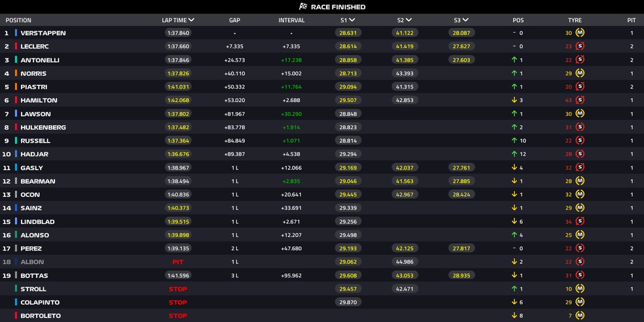Click Russell's 1:37.364 lap time
Image resolution: width=644 pixels, height=322 pixels.
pos(178,141)
